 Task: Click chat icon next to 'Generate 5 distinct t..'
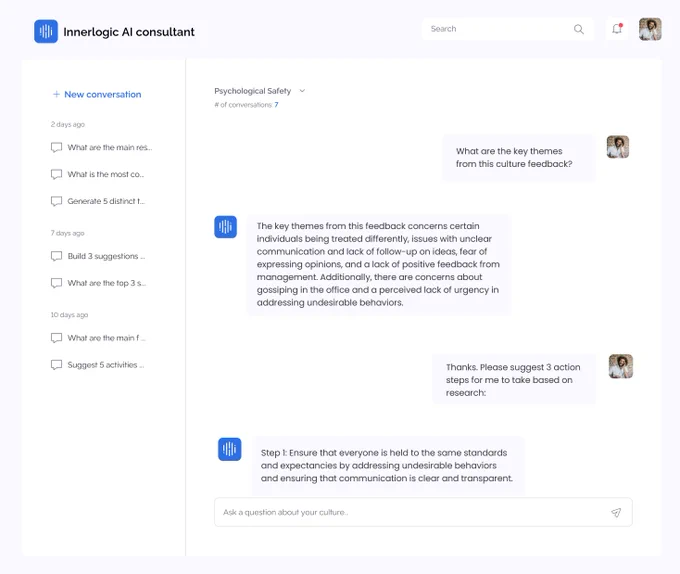point(56,201)
